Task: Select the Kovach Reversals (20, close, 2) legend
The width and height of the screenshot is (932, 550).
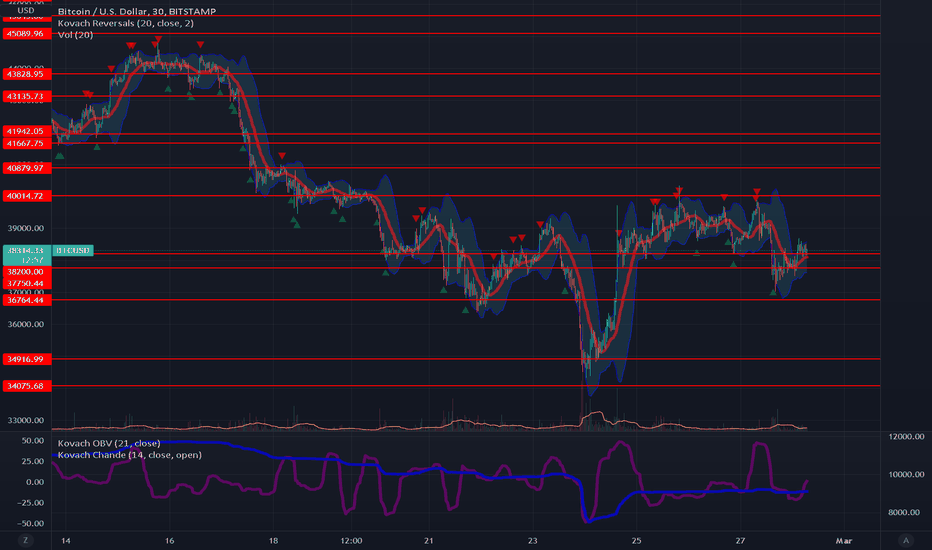Action: tap(125, 23)
